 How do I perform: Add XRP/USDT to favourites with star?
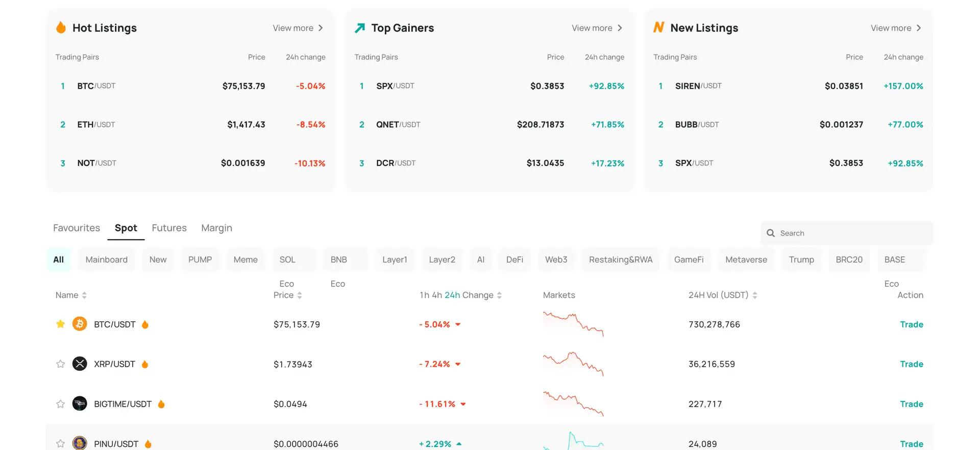tap(60, 364)
